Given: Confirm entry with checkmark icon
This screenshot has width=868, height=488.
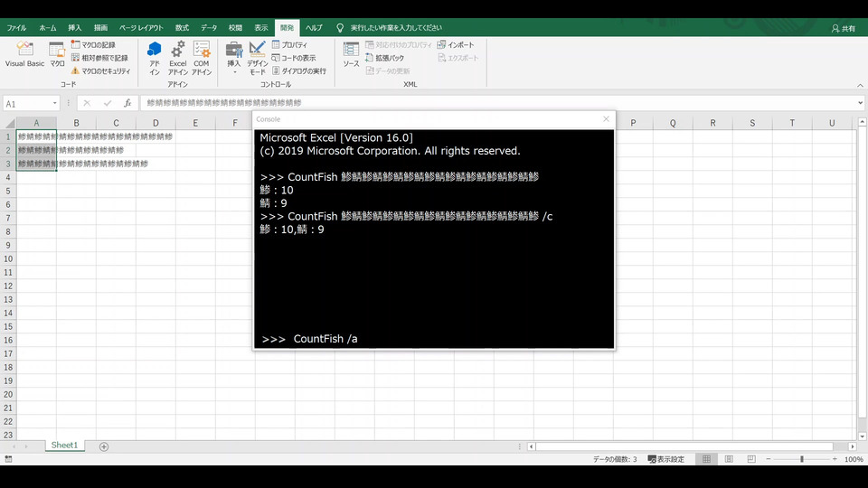Looking at the screenshot, I should [108, 103].
